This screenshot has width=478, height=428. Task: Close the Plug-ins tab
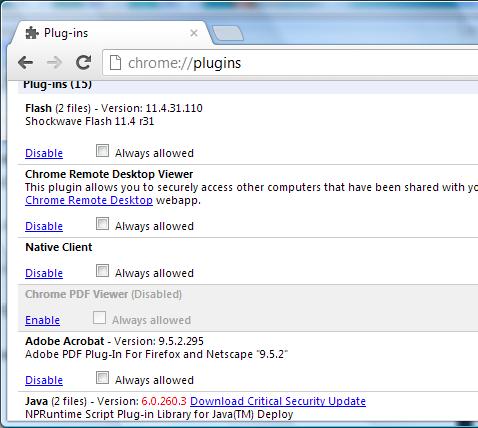click(x=194, y=33)
